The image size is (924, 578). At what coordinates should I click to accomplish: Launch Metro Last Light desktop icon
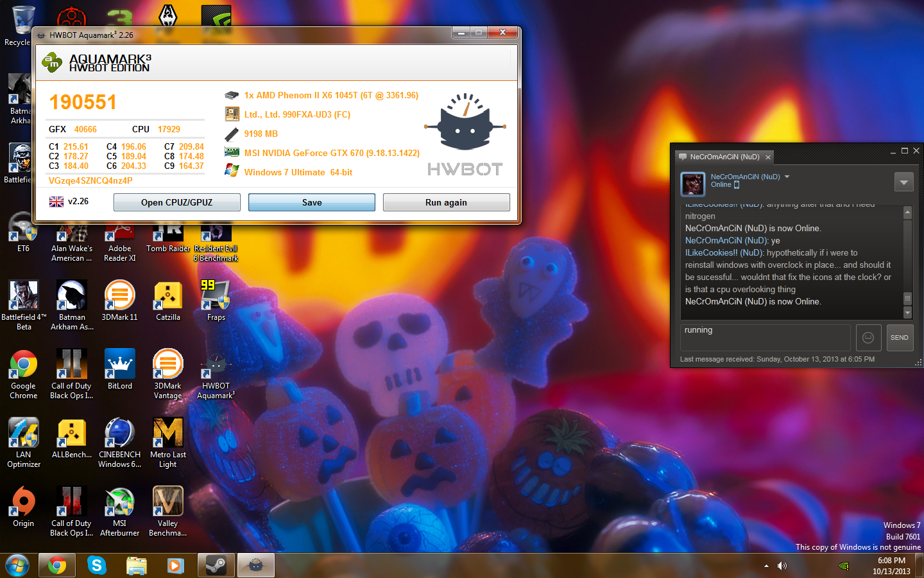pyautogui.click(x=167, y=443)
